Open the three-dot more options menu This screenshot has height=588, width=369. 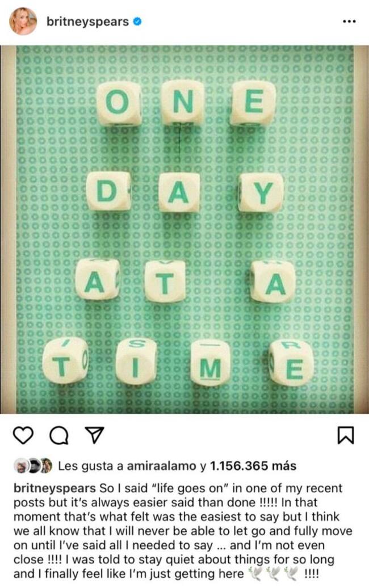tap(349, 22)
